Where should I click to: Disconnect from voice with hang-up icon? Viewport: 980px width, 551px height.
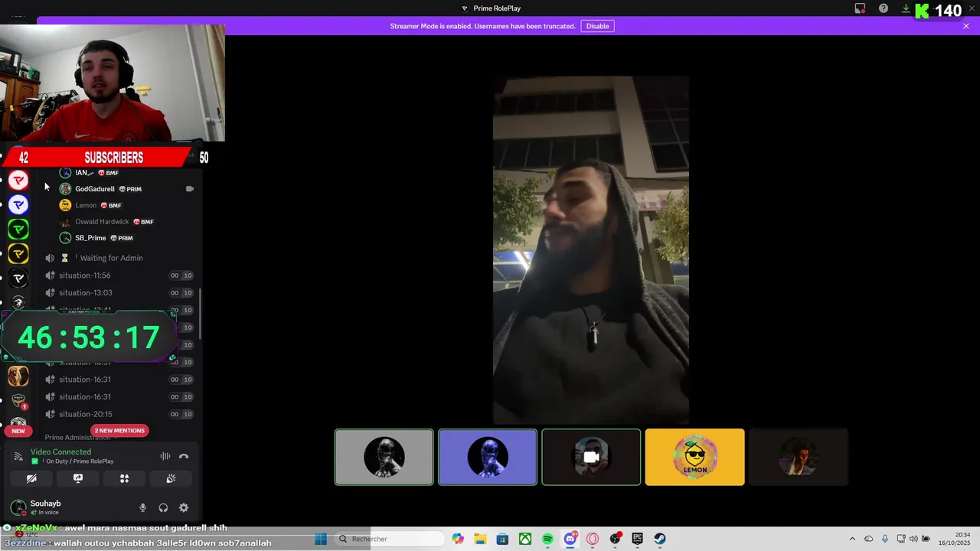184,456
